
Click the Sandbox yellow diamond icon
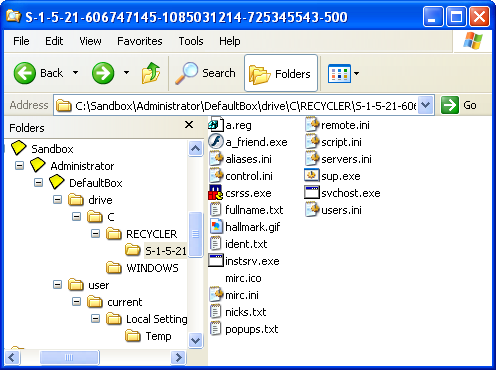[19, 148]
